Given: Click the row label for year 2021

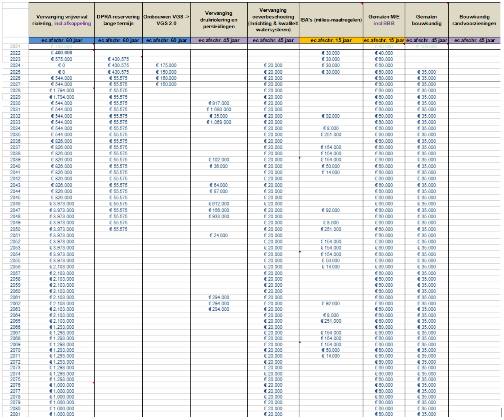Looking at the screenshot, I should coord(15,47).
